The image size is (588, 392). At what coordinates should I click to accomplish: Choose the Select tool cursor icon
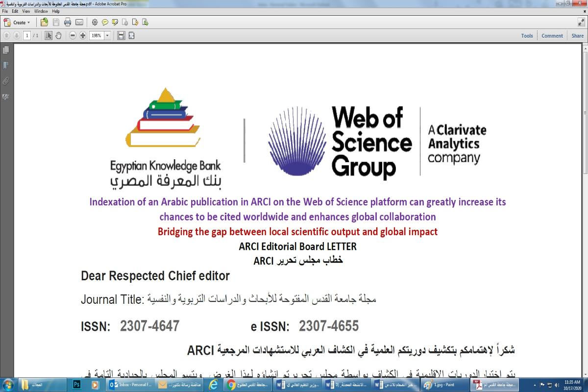(49, 36)
